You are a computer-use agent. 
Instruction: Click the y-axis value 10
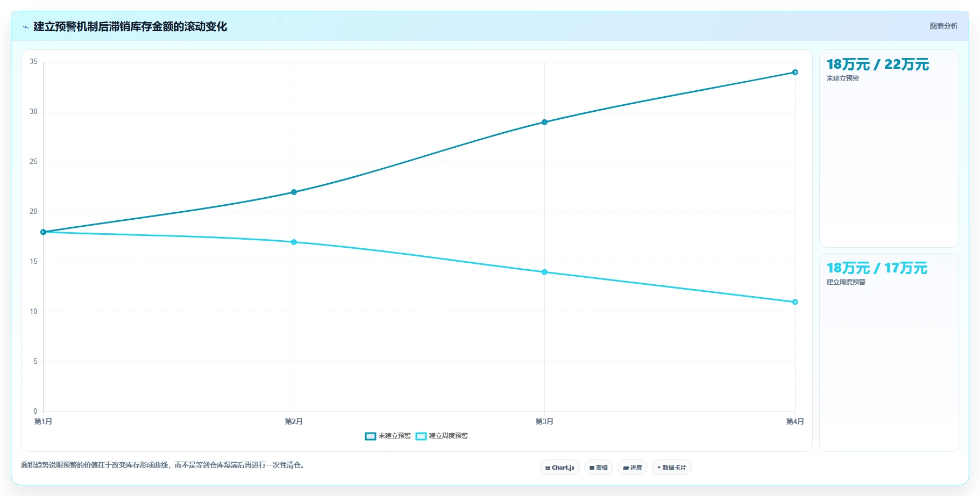tap(33, 312)
